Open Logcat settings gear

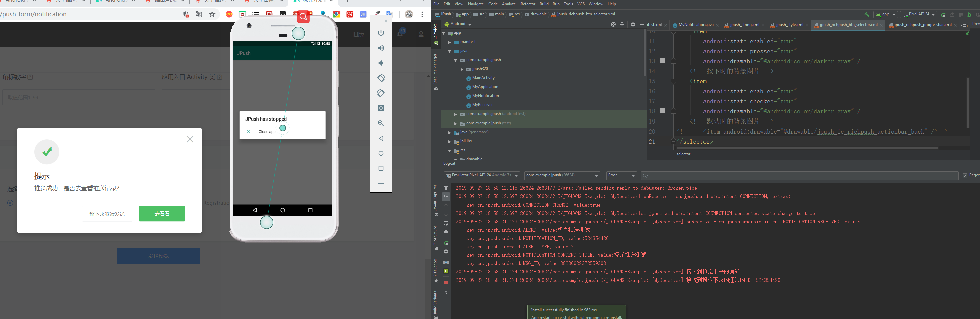click(446, 252)
